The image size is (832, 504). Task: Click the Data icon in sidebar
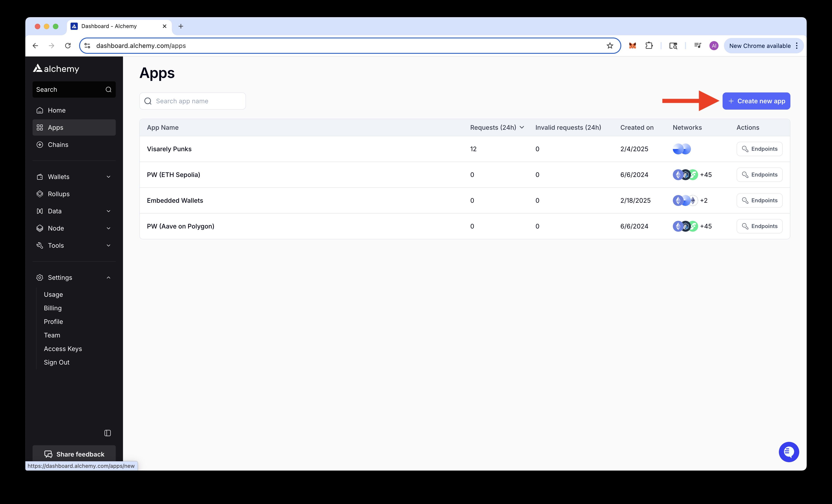(40, 211)
